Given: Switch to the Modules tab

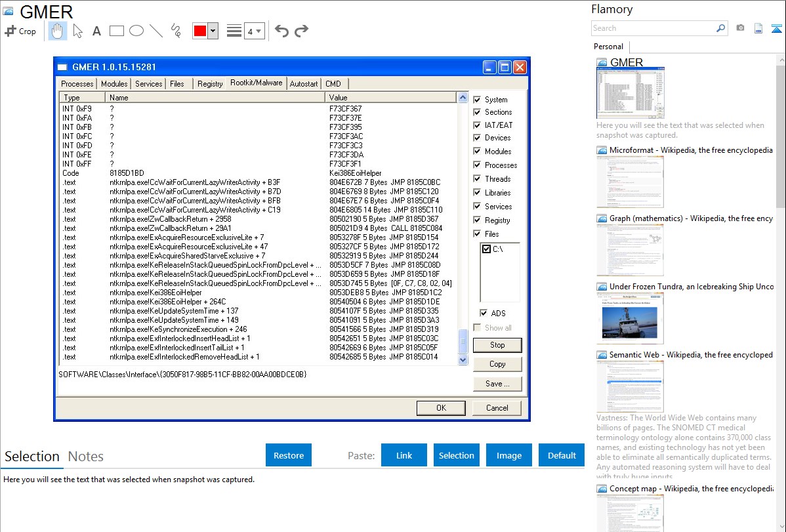Looking at the screenshot, I should pyautogui.click(x=114, y=84).
